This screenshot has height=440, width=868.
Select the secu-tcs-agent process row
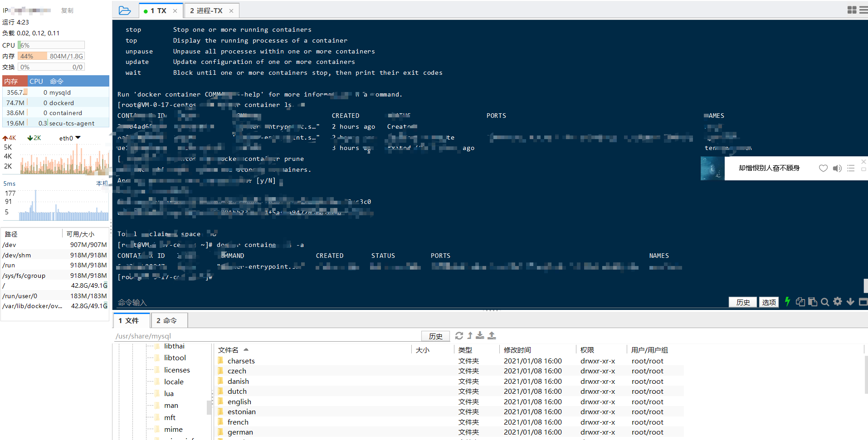click(x=56, y=123)
